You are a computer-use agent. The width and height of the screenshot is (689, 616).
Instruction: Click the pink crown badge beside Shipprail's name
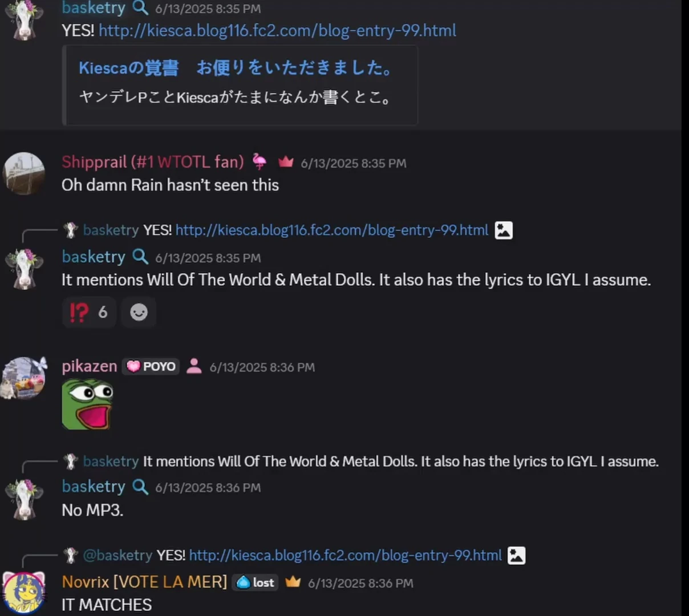pos(286,163)
